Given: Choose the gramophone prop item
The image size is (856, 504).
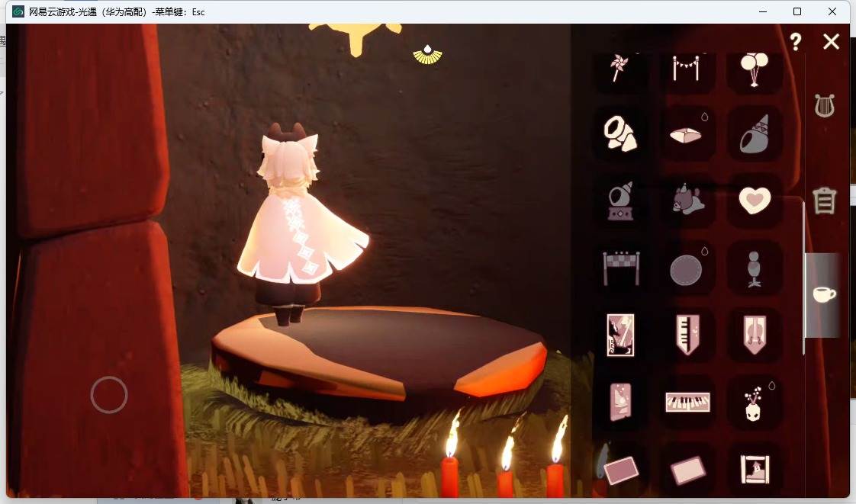Looking at the screenshot, I should (x=620, y=201).
